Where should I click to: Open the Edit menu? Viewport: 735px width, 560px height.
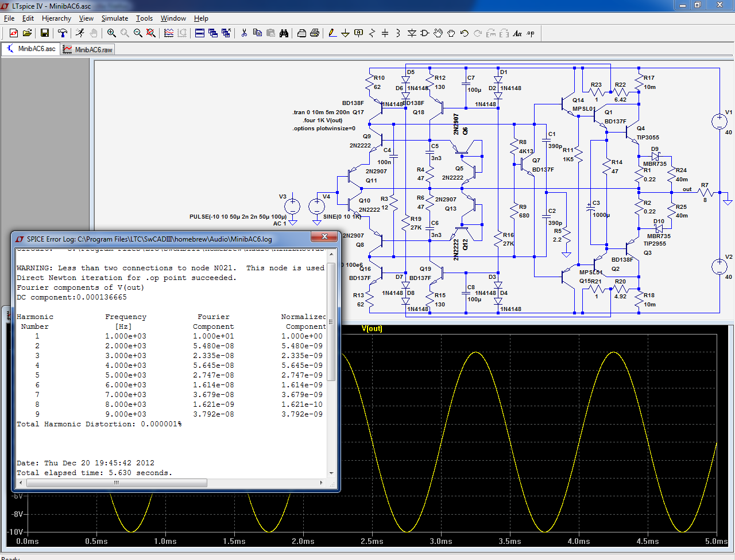pyautogui.click(x=28, y=18)
